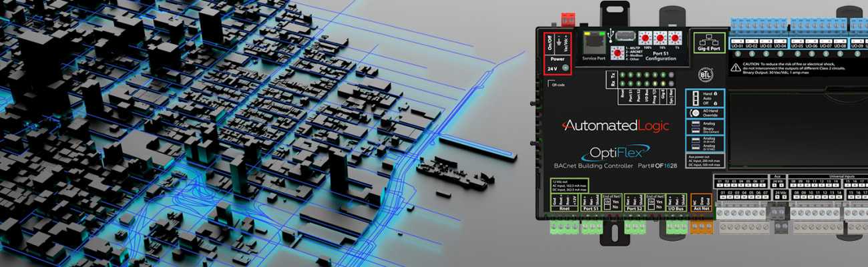Click the Act Net port label
This screenshot has height=267, width=868.
tap(701, 209)
